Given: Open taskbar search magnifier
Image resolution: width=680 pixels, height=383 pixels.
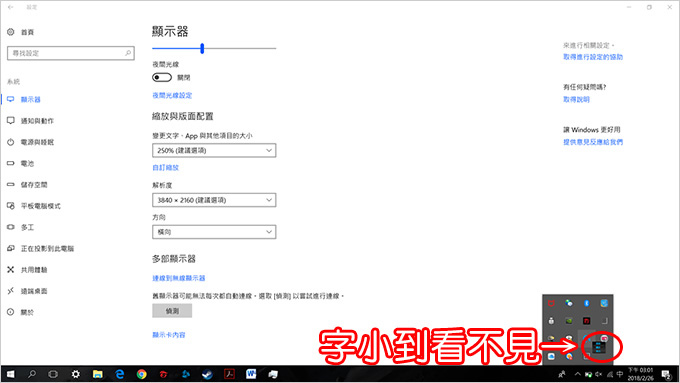Looking at the screenshot, I should 32,374.
